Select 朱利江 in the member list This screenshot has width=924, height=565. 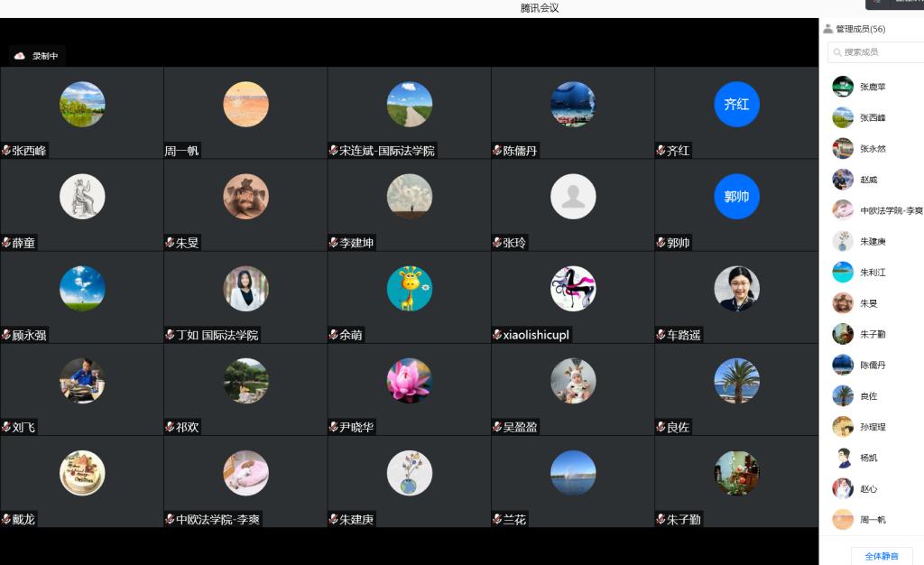[872, 273]
